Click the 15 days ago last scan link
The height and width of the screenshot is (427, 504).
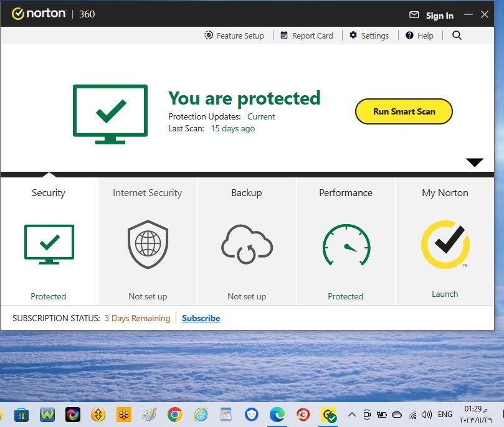233,128
